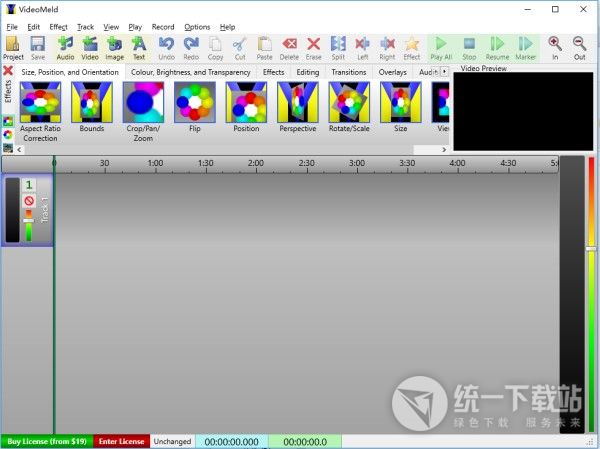Switch to the Transitions tab
This screenshot has height=449, width=600.
click(x=349, y=72)
